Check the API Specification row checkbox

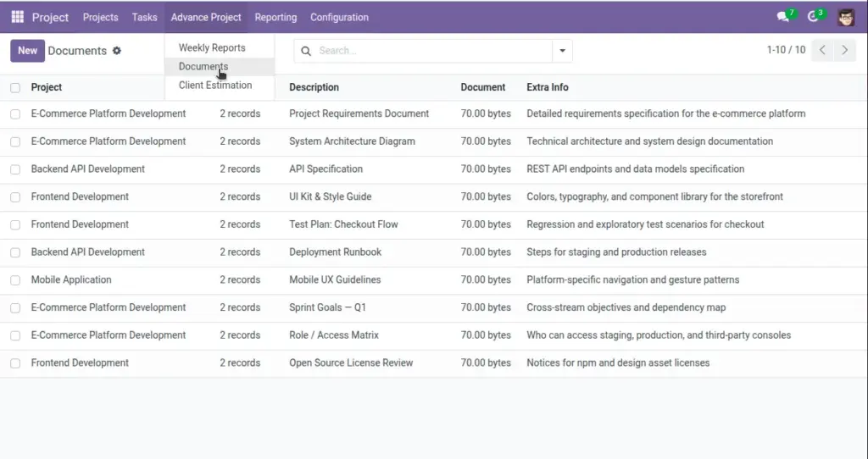(x=15, y=169)
